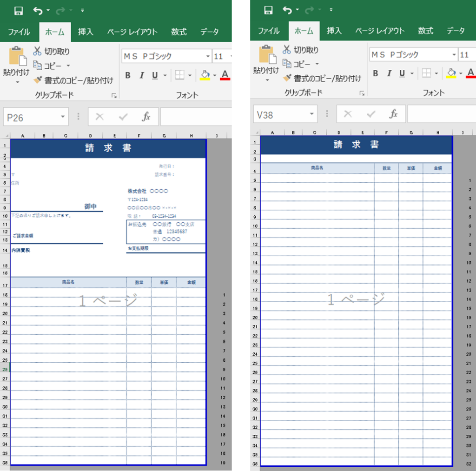This screenshot has height=471, width=476.
Task: Click the Cut scissors icon in the right window
Action: tap(286, 49)
